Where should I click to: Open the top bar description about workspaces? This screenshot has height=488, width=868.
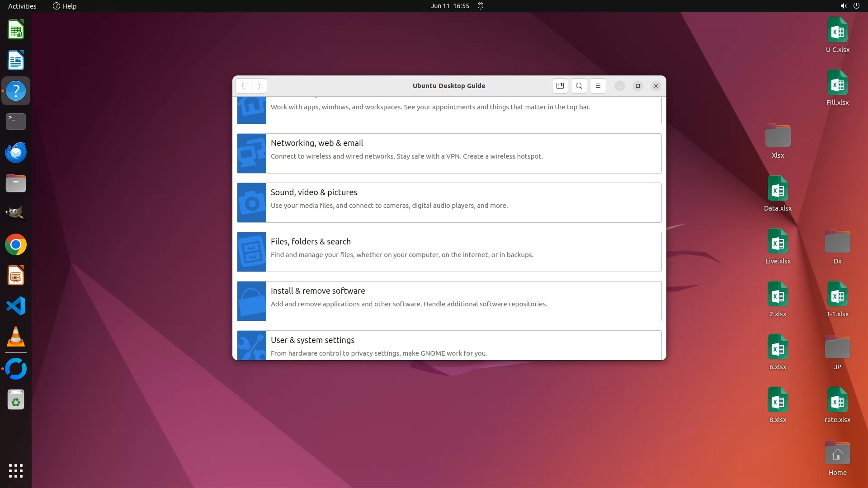pos(430,107)
